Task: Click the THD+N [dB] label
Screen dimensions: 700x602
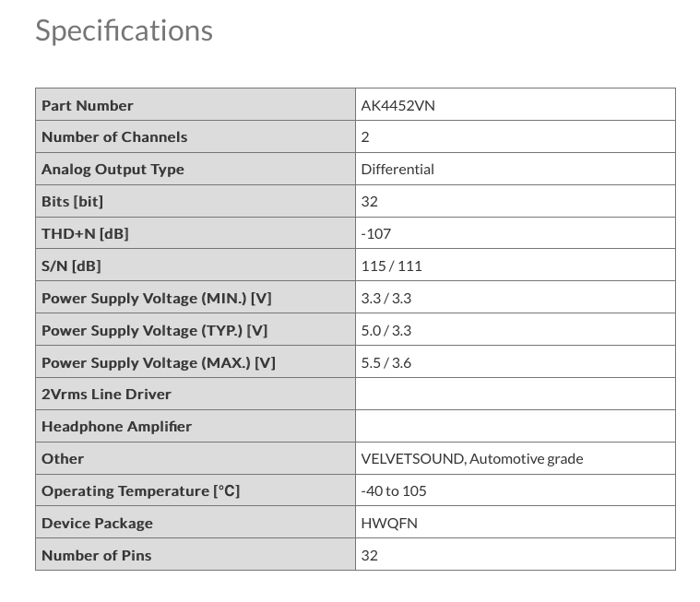Action: (85, 233)
